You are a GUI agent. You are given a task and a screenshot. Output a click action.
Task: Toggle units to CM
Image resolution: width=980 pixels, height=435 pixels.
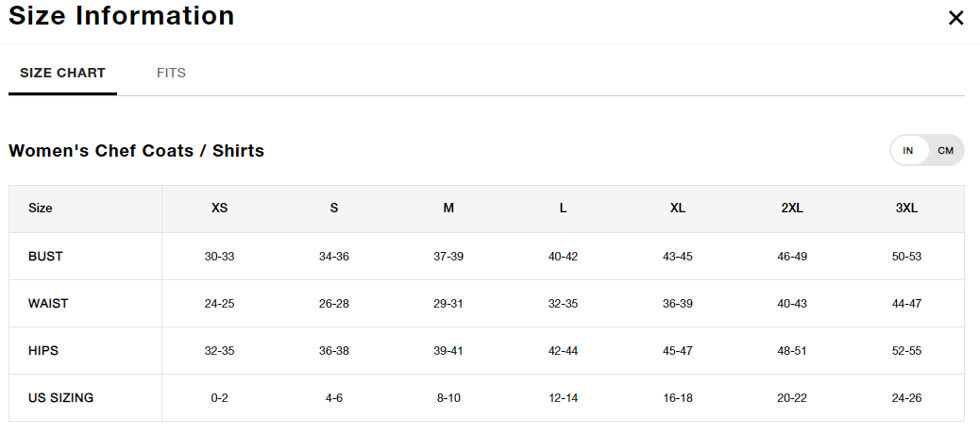(946, 151)
